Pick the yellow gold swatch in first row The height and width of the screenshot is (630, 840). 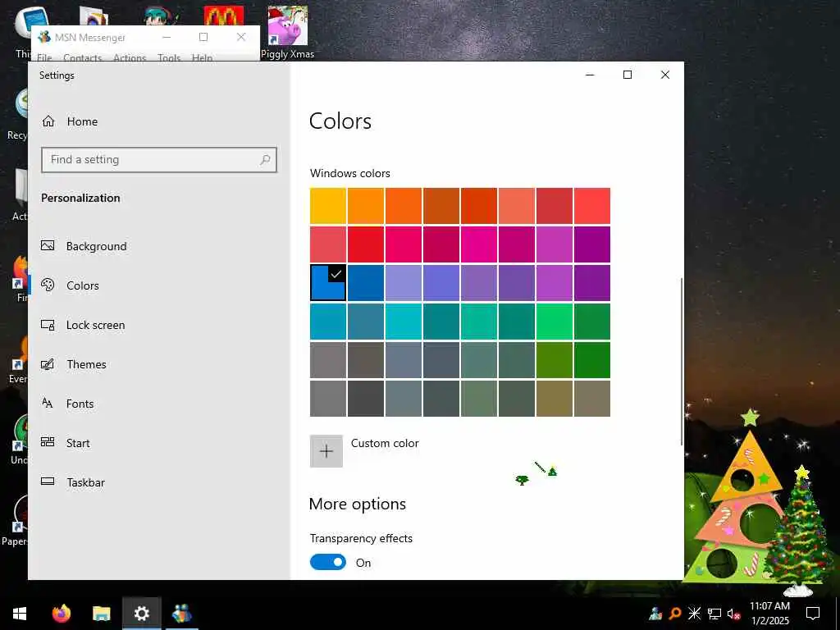[x=328, y=206]
